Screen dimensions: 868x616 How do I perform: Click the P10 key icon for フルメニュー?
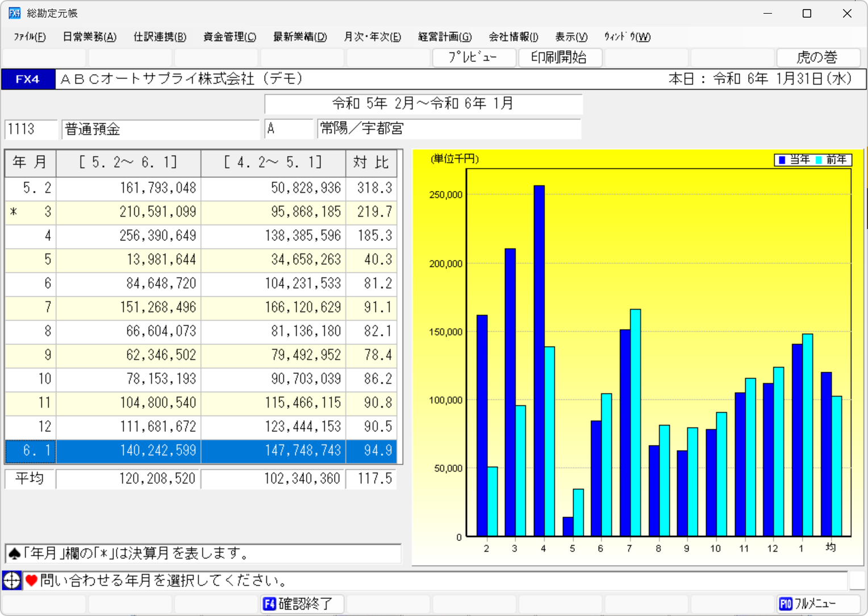[786, 603]
